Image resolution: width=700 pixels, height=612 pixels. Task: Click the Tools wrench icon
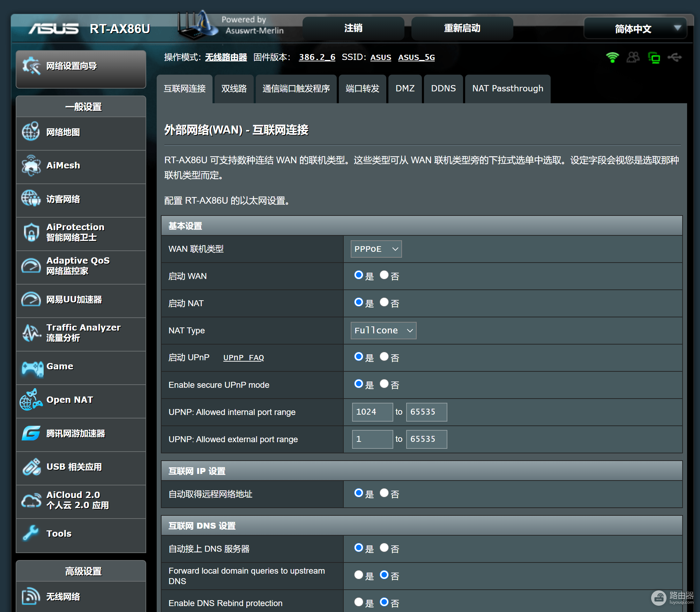pyautogui.click(x=31, y=533)
